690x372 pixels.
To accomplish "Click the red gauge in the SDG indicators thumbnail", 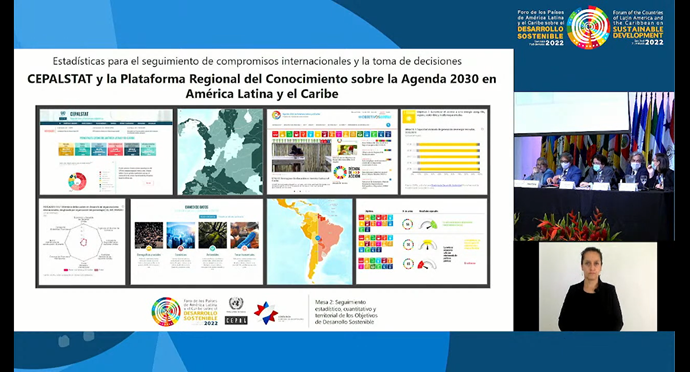I will click(426, 264).
